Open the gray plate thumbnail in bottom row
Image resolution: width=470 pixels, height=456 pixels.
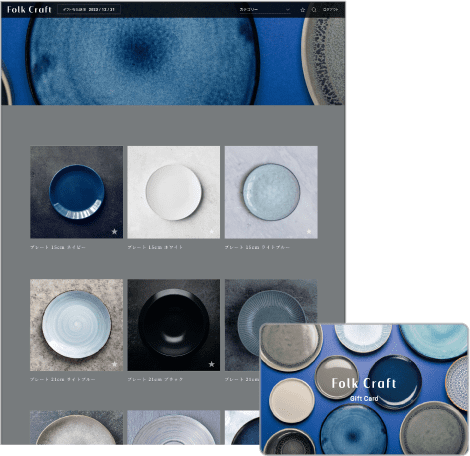[76, 427]
